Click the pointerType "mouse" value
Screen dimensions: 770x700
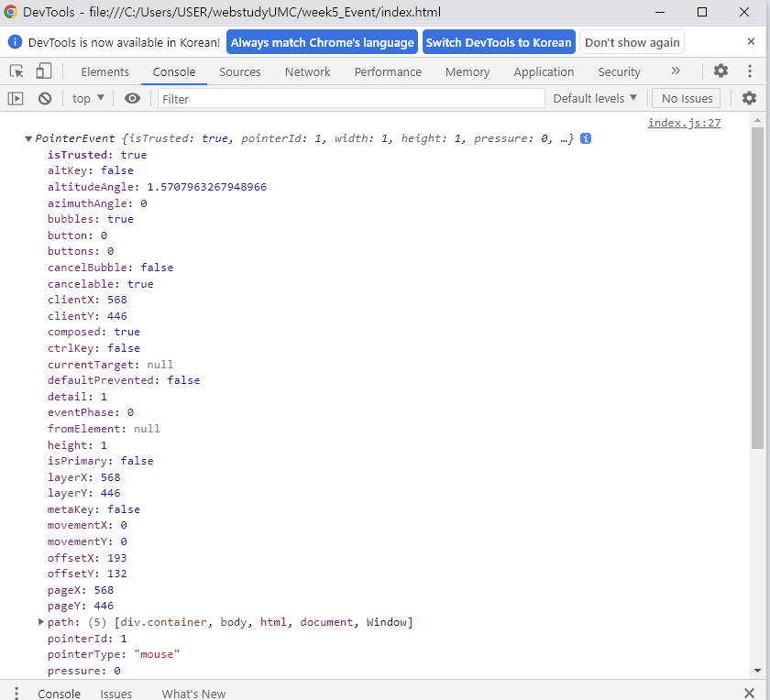pos(157,654)
